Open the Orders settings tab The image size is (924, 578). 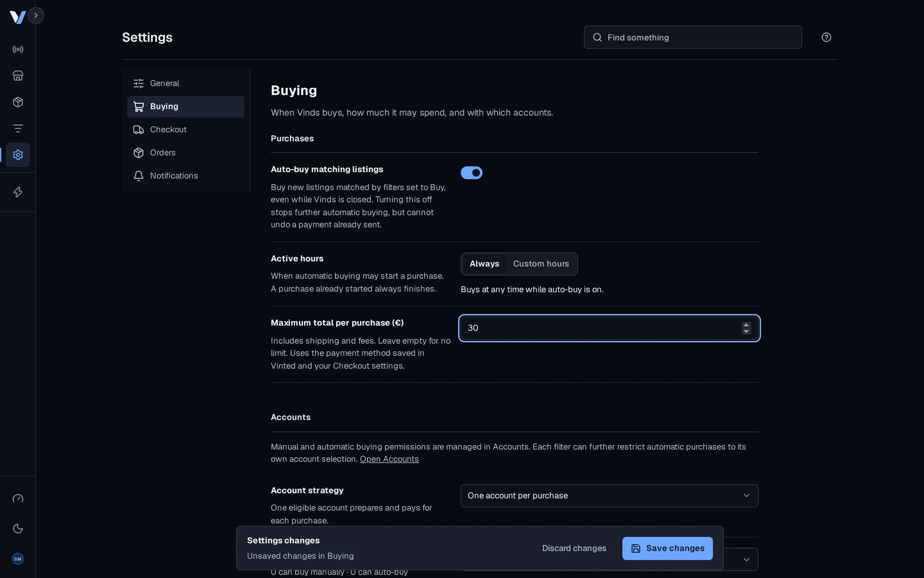[185, 153]
